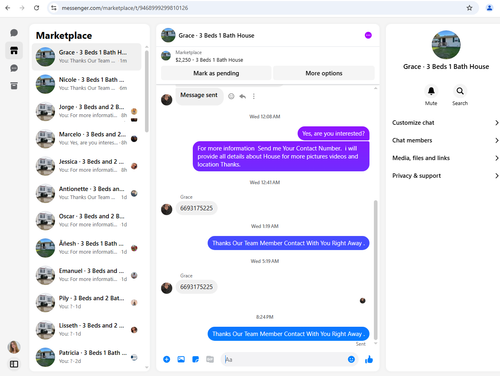Click the Mark as pending button
The width and height of the screenshot is (500, 376).
(216, 73)
